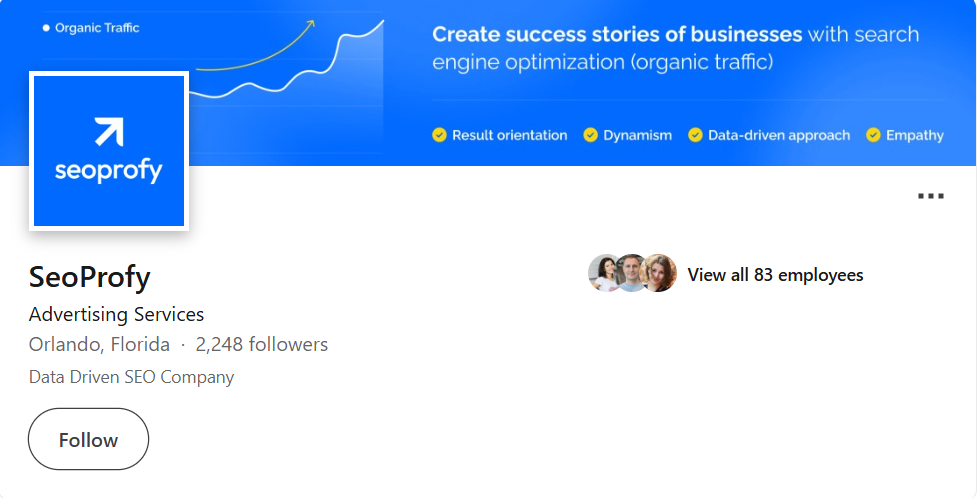Click the Advertising Services industry text
The image size is (977, 498).
116,314
